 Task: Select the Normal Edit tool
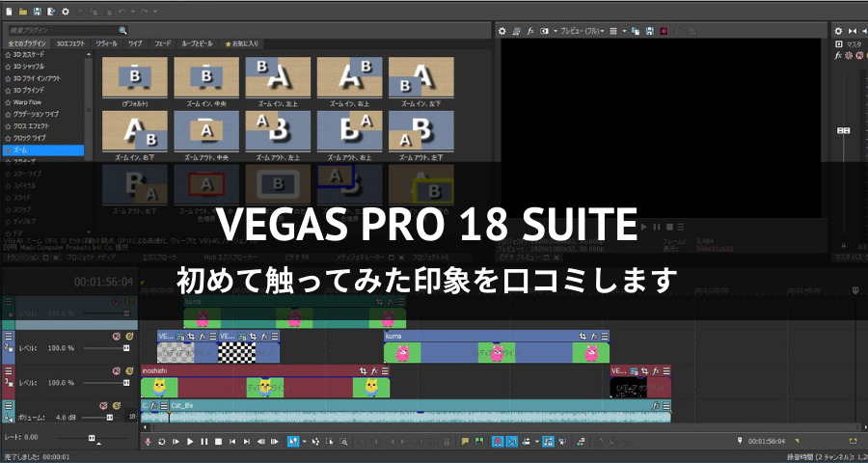pos(292,442)
